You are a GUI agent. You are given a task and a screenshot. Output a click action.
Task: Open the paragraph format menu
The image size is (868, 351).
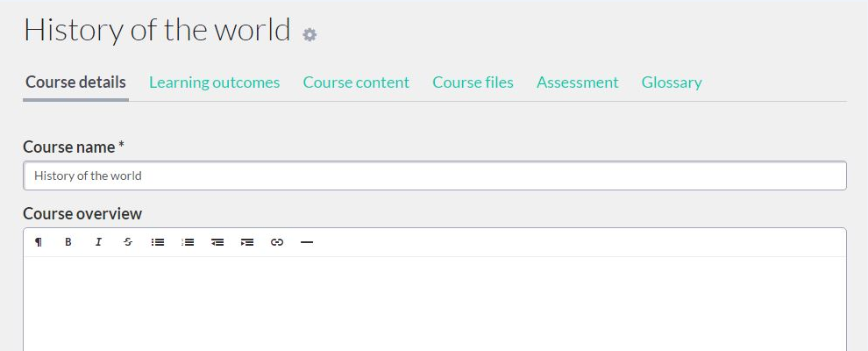click(x=39, y=242)
